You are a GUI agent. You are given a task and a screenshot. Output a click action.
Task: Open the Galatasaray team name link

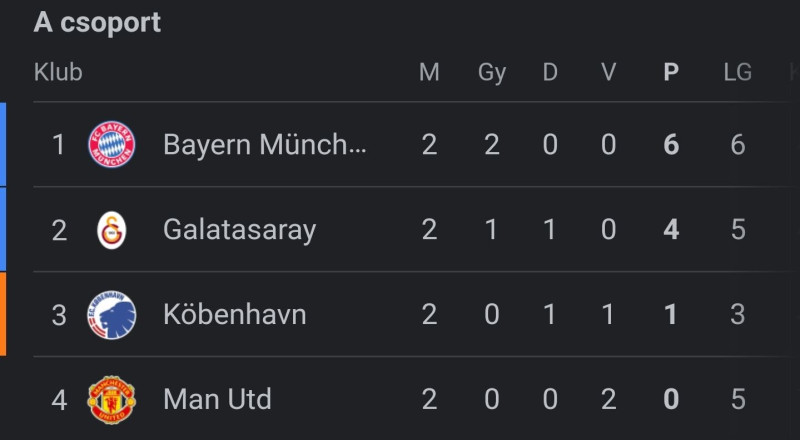click(x=240, y=230)
